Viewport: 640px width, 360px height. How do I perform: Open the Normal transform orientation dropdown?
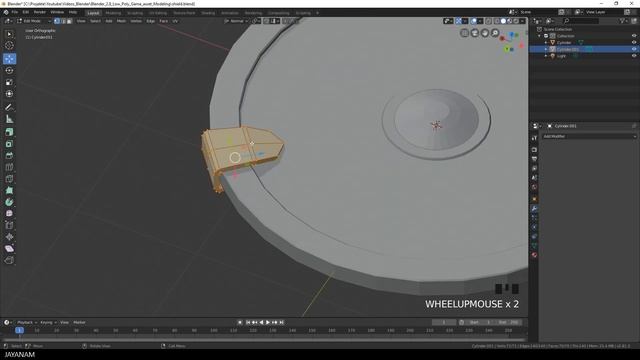click(236, 21)
